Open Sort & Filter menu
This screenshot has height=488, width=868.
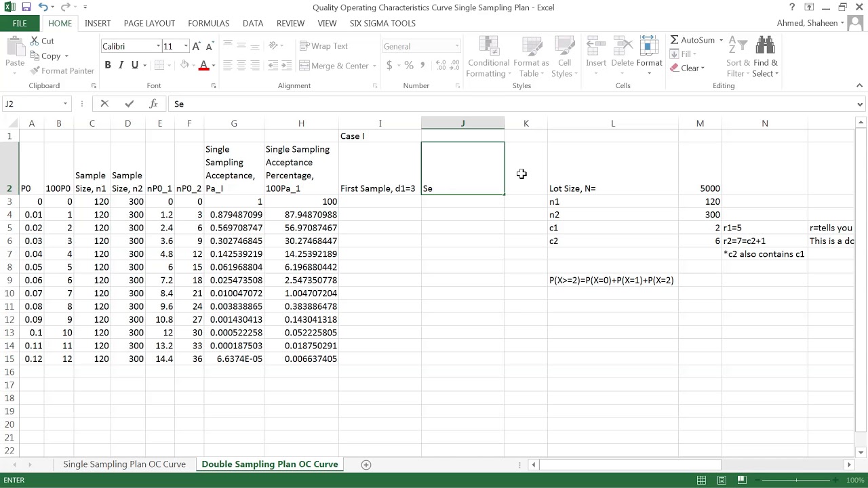coord(736,57)
